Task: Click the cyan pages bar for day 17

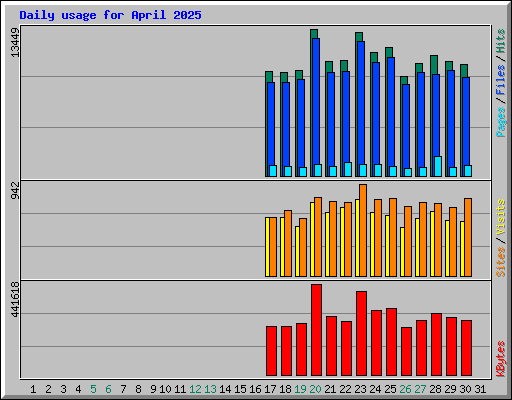Action: click(x=273, y=171)
